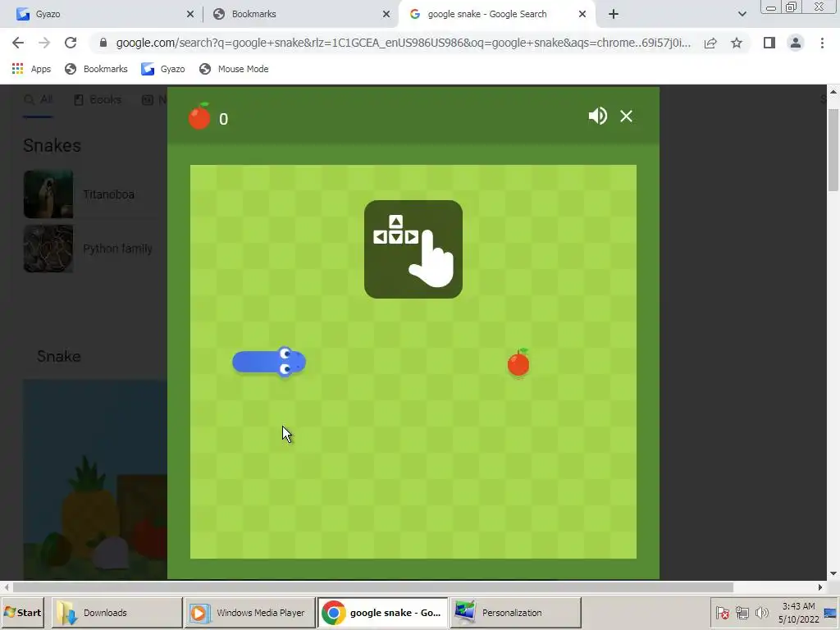Click the address bar URL

point(403,43)
